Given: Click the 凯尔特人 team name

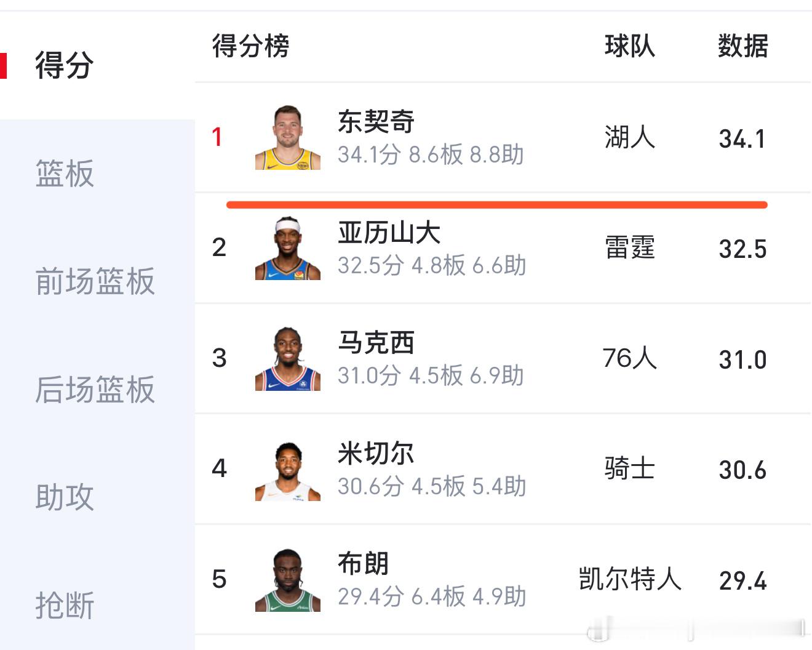Looking at the screenshot, I should tap(629, 579).
